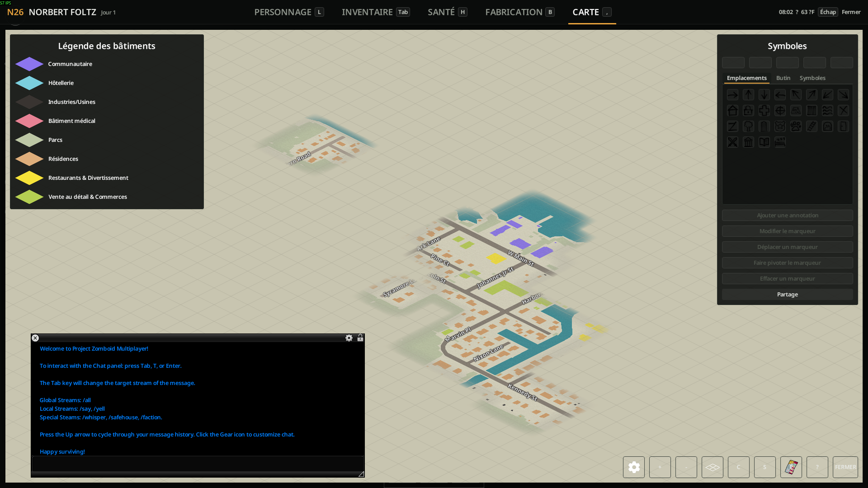Switch to the Butin tab

783,78
